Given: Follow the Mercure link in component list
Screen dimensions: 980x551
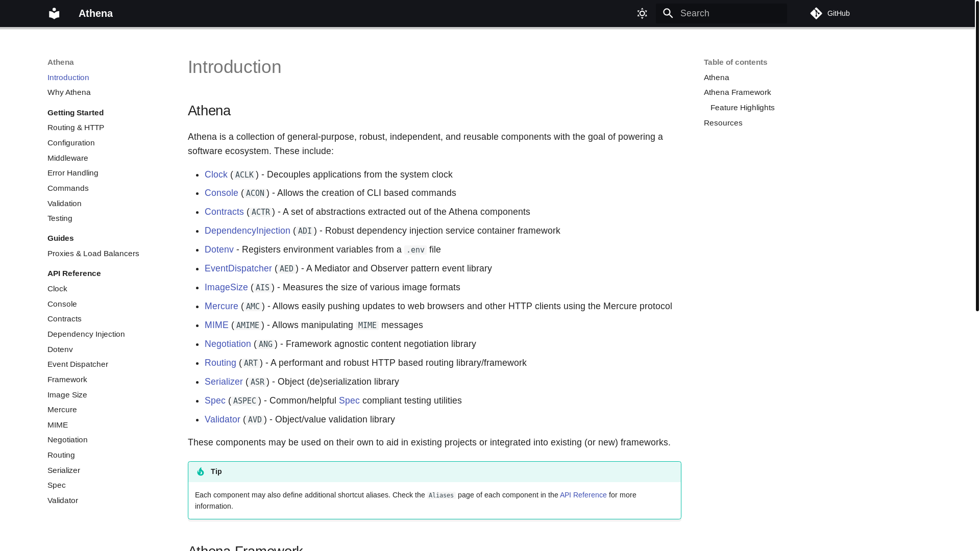Looking at the screenshot, I should tap(222, 306).
